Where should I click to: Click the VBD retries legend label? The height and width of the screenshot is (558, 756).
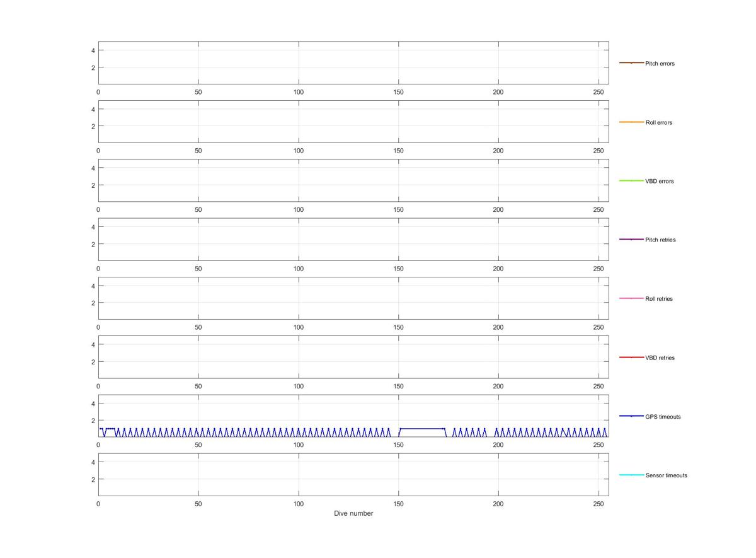tap(660, 357)
